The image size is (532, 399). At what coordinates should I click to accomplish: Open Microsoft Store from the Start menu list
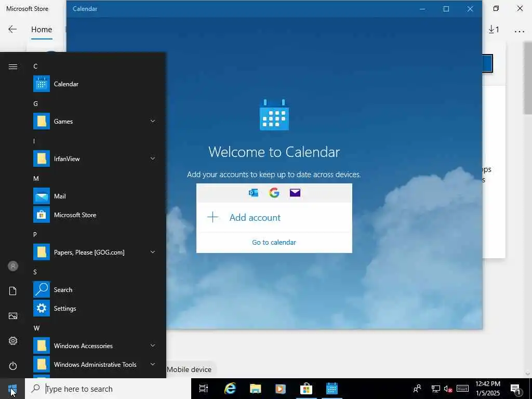point(95,215)
